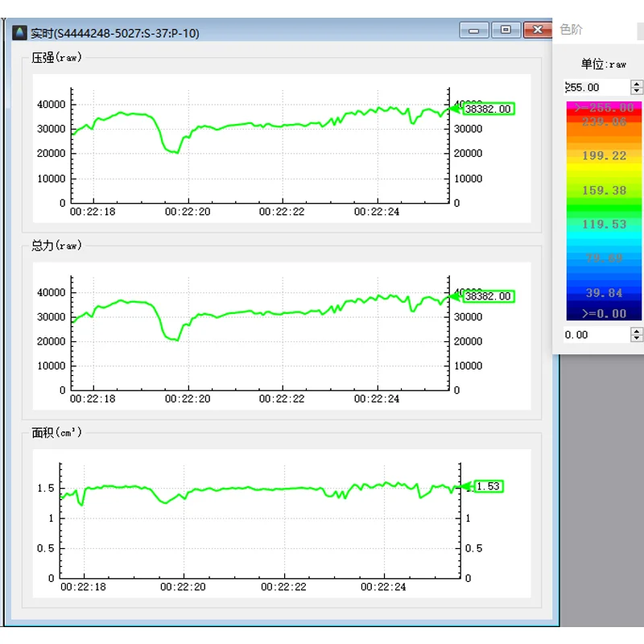Click the 面积 chart's 1.53 value marker
Screen dimensions: 644x644
[489, 486]
